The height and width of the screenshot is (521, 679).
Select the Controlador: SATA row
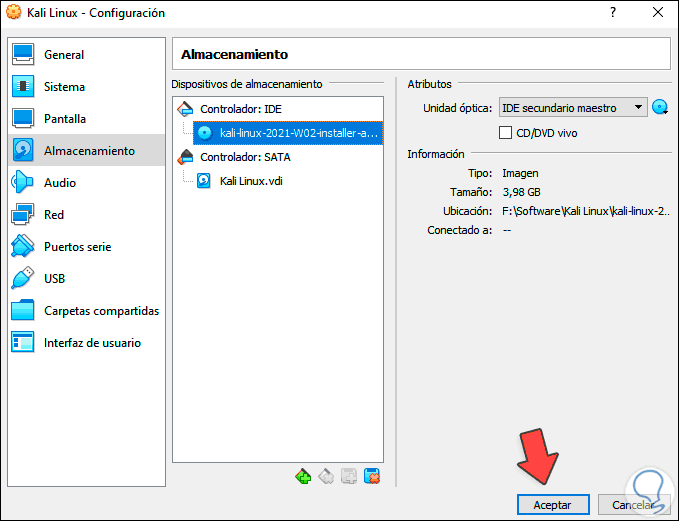(278, 157)
